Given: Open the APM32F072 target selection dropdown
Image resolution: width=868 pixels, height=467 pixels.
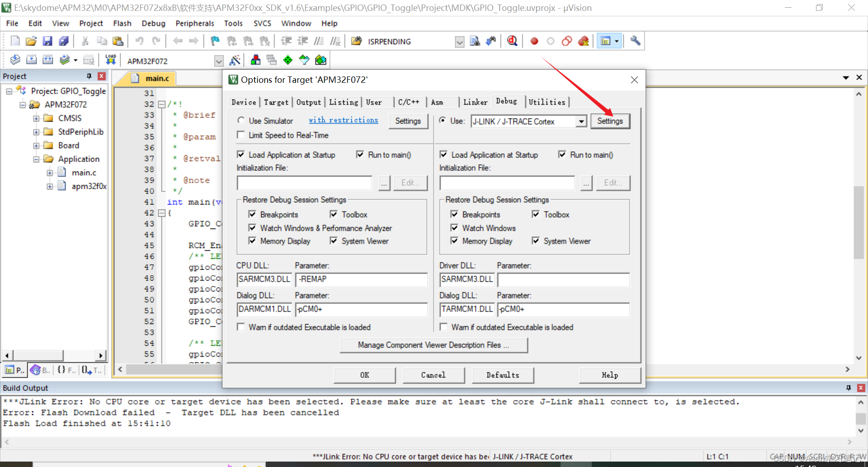Looking at the screenshot, I should point(219,61).
